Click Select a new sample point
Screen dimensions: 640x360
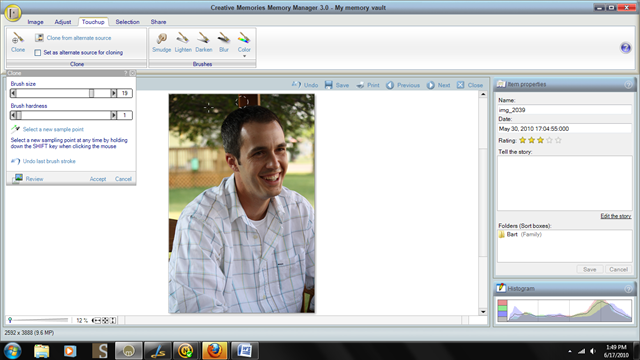pyautogui.click(x=47, y=129)
